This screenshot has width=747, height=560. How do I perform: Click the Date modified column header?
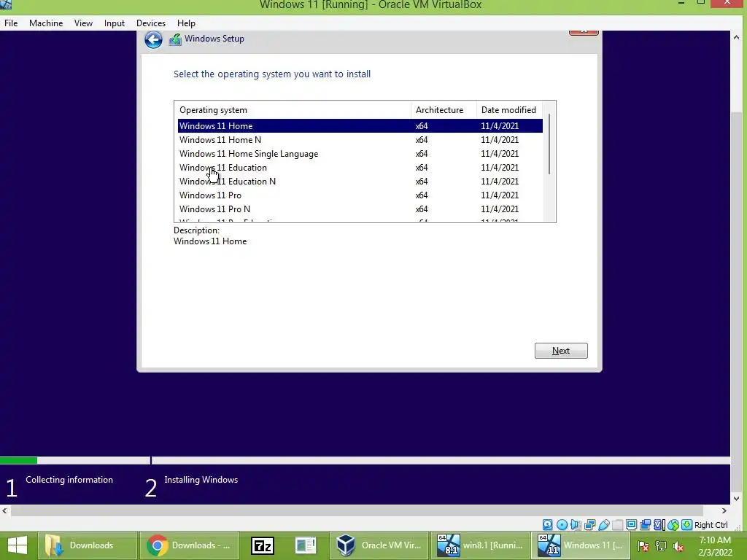pos(509,110)
